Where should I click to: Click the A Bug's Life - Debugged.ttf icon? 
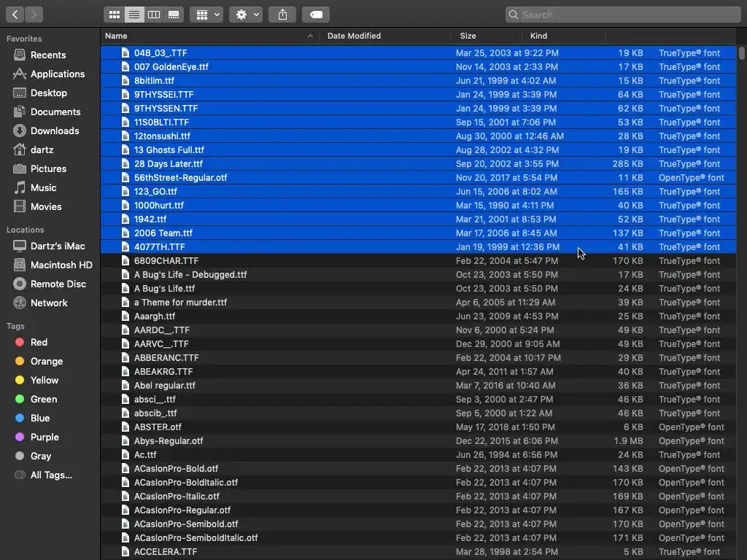[125, 274]
